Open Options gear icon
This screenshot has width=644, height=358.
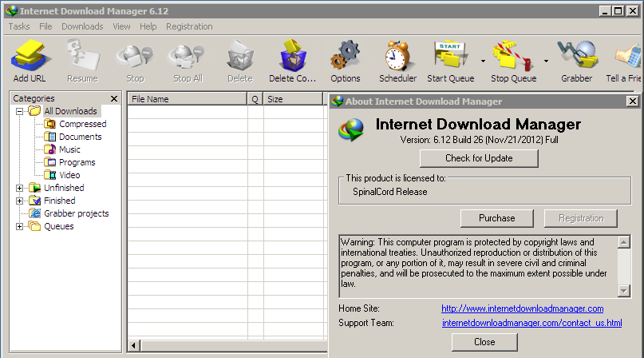[x=346, y=55]
